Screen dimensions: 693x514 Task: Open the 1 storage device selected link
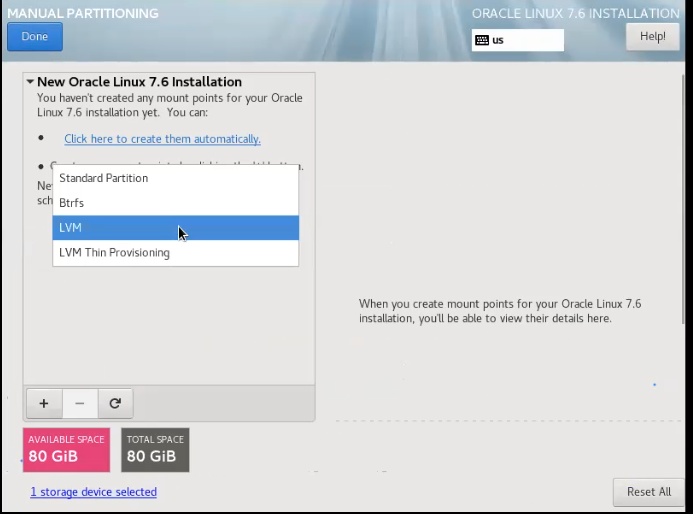tap(93, 492)
